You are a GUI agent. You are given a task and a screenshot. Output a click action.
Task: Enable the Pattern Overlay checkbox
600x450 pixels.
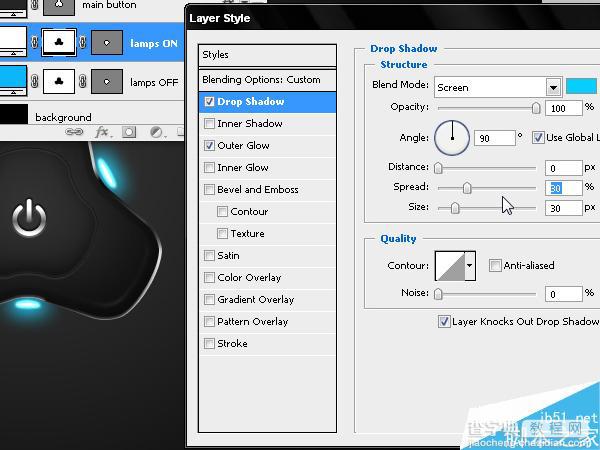209,321
